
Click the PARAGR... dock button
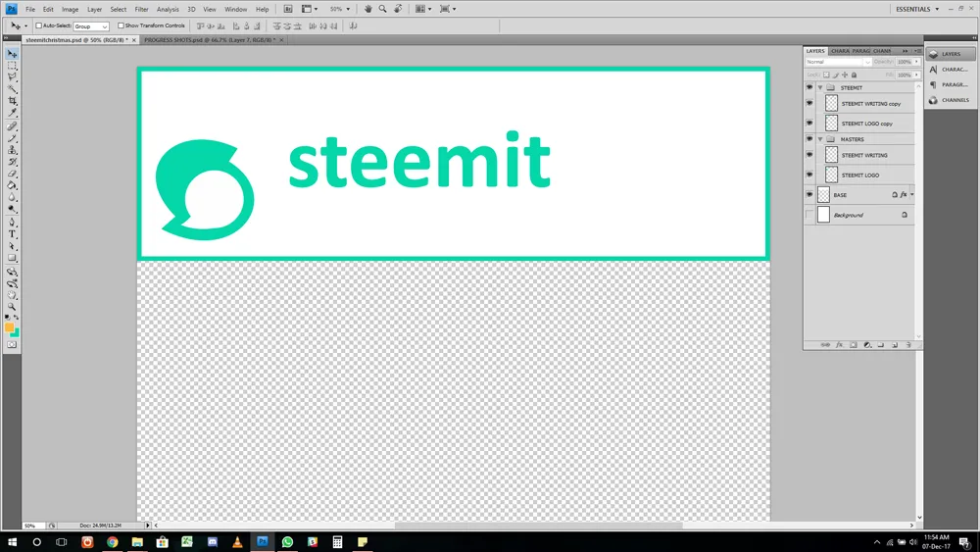click(x=950, y=84)
